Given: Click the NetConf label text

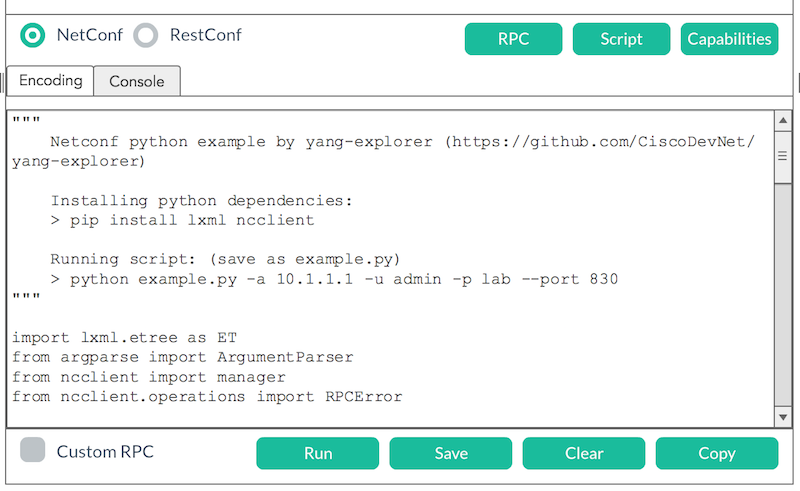Looking at the screenshot, I should click(x=89, y=35).
